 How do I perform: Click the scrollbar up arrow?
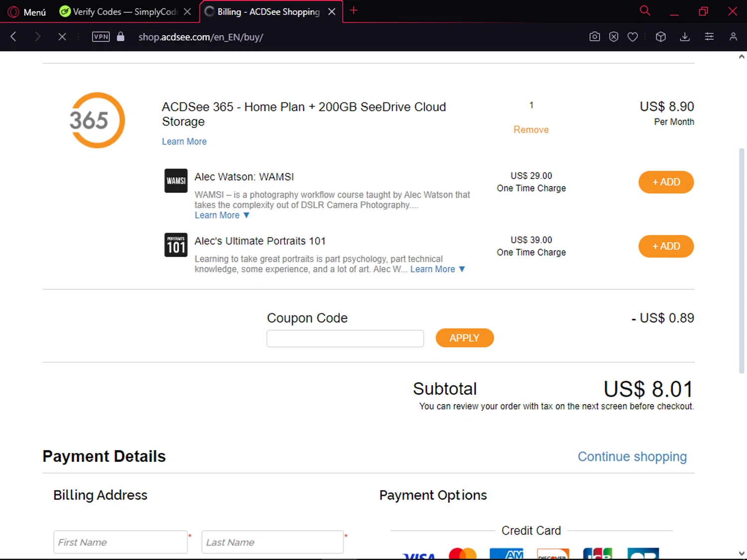click(742, 57)
